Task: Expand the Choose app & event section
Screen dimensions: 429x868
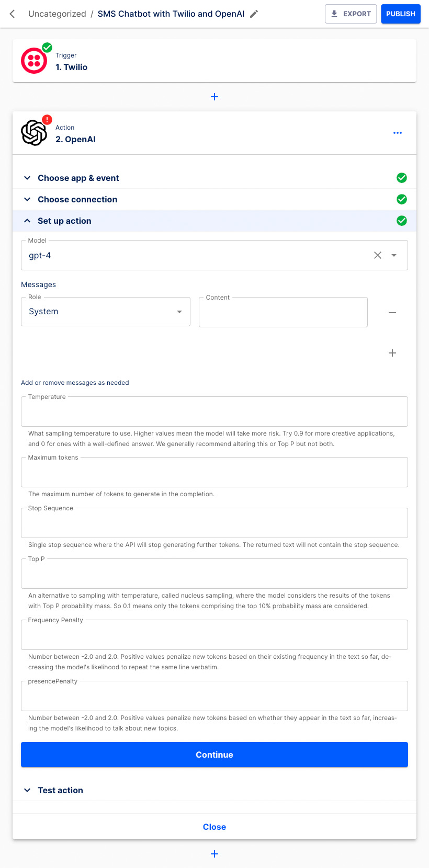Action: click(x=214, y=178)
